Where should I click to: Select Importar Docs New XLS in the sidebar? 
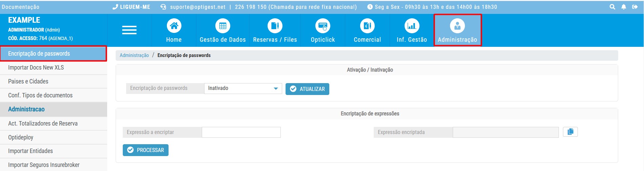click(x=36, y=68)
